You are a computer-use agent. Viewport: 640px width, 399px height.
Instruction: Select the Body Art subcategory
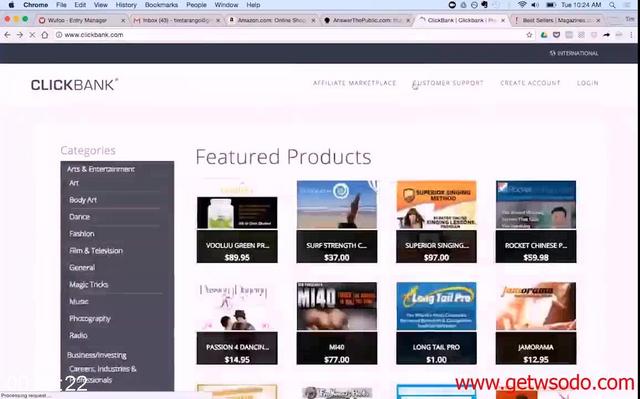pos(83,200)
